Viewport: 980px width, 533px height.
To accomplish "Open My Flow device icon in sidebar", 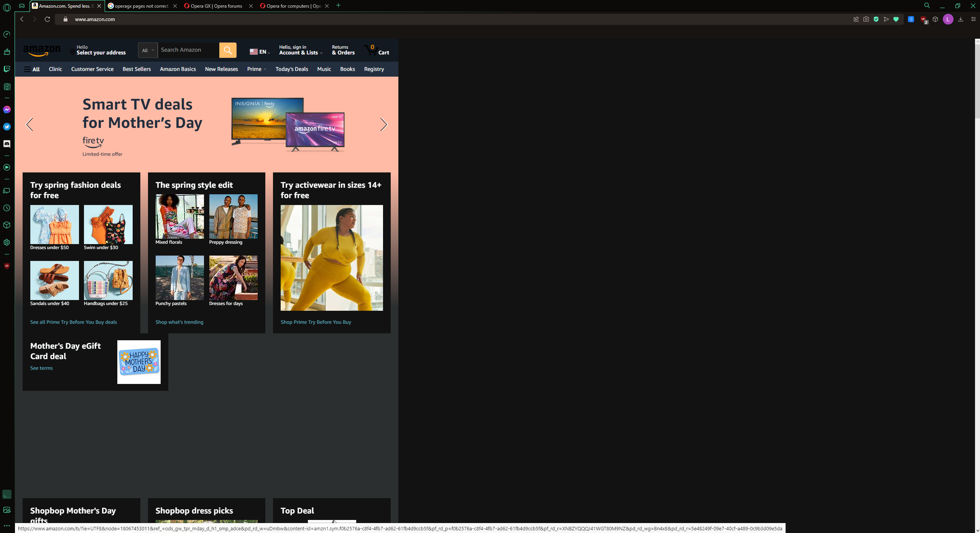I will [x=7, y=191].
